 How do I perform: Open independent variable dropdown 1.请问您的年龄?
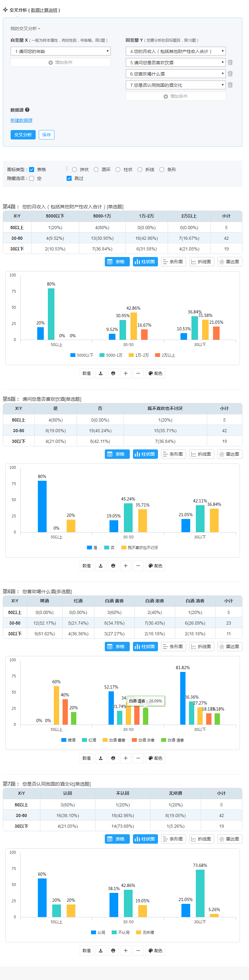pos(61,51)
